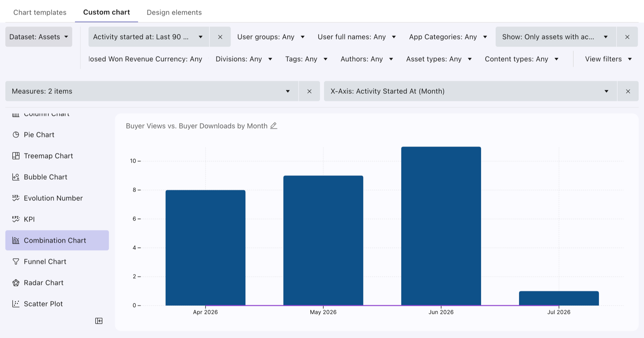Clear the Activity started at filter
Viewport: 644px width, 338px height.
[x=220, y=37]
